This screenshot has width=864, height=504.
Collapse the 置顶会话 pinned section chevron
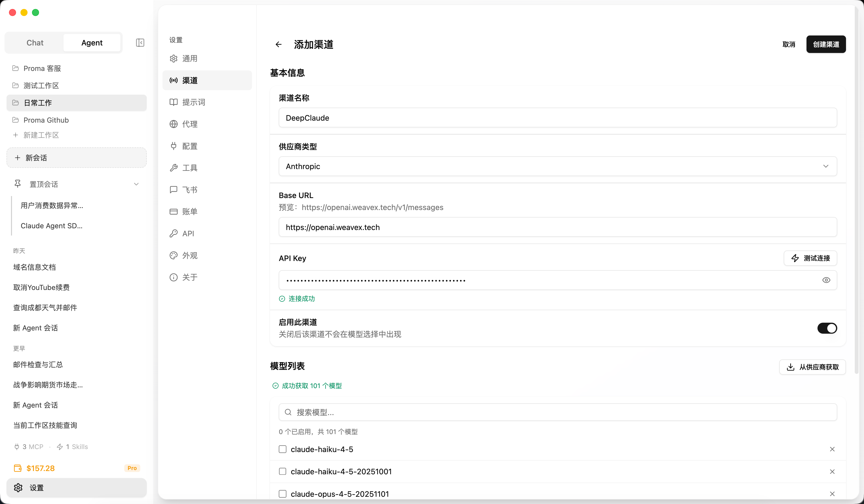pyautogui.click(x=136, y=184)
